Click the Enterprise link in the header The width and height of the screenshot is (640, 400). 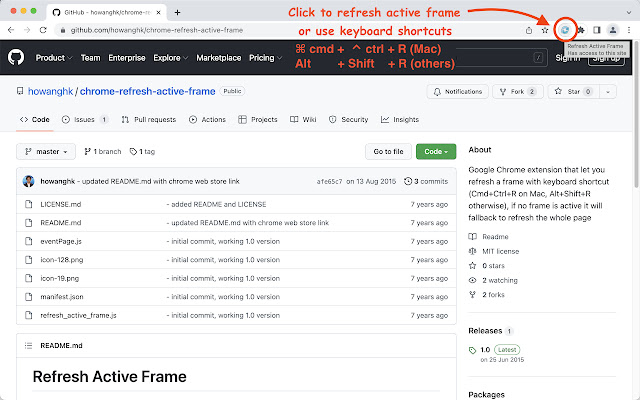click(127, 58)
